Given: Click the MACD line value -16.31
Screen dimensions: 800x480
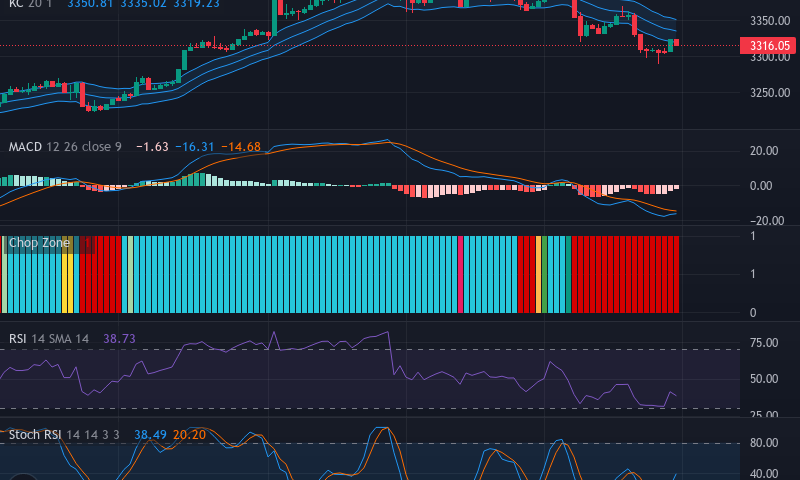Looking at the screenshot, I should 195,147.
